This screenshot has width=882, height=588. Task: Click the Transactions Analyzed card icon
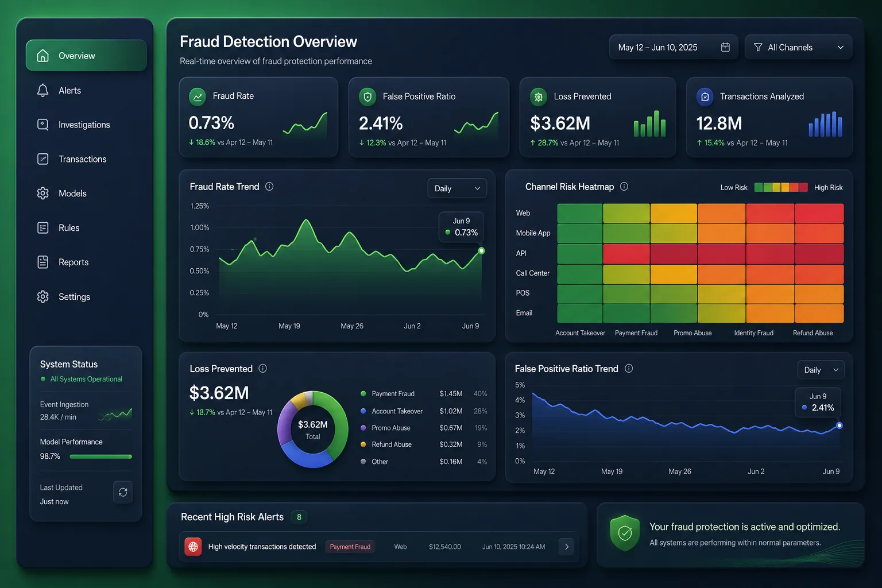(x=705, y=96)
